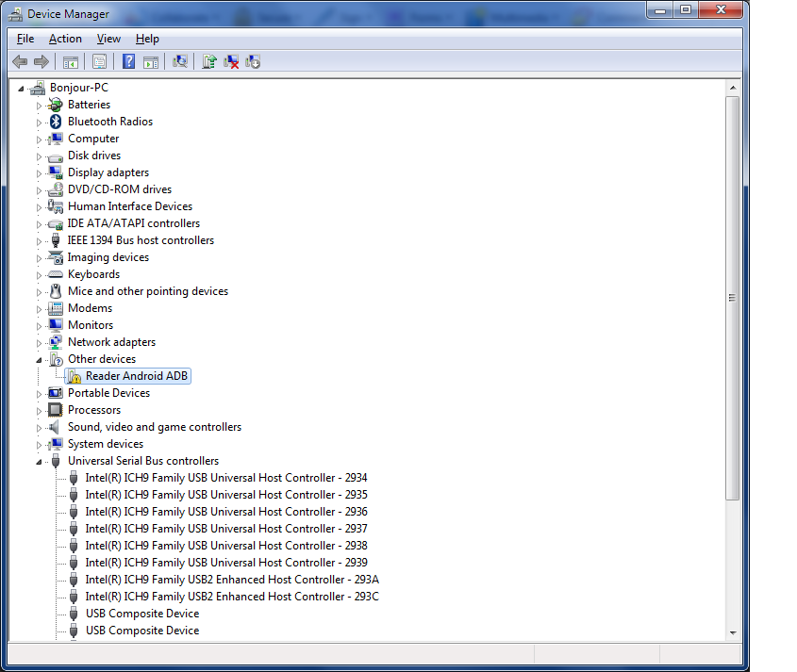
Task: Select the DVD/CD-ROM drives icon
Action: 55,189
